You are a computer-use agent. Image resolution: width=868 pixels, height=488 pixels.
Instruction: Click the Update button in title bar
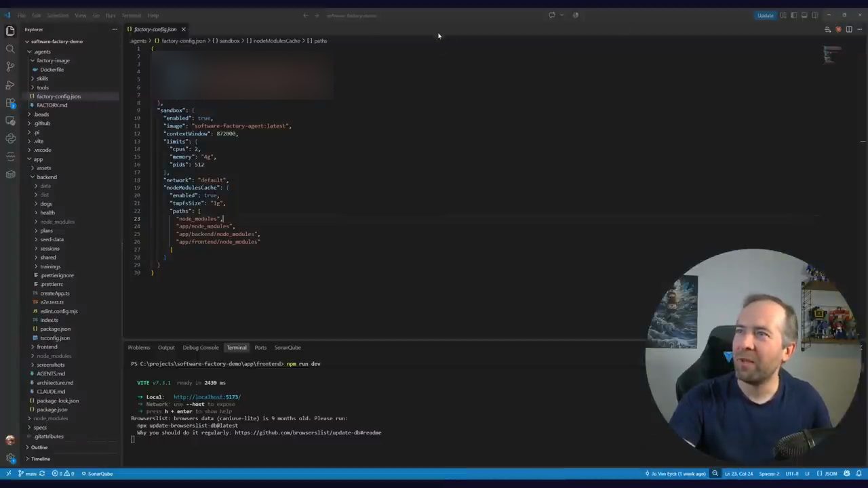(766, 15)
